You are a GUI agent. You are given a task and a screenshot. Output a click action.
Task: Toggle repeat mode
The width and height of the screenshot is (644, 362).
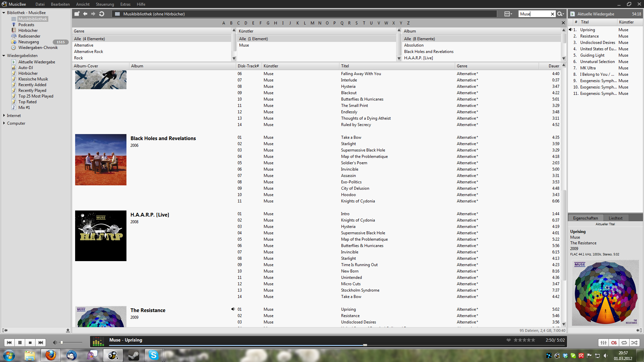[624, 343]
